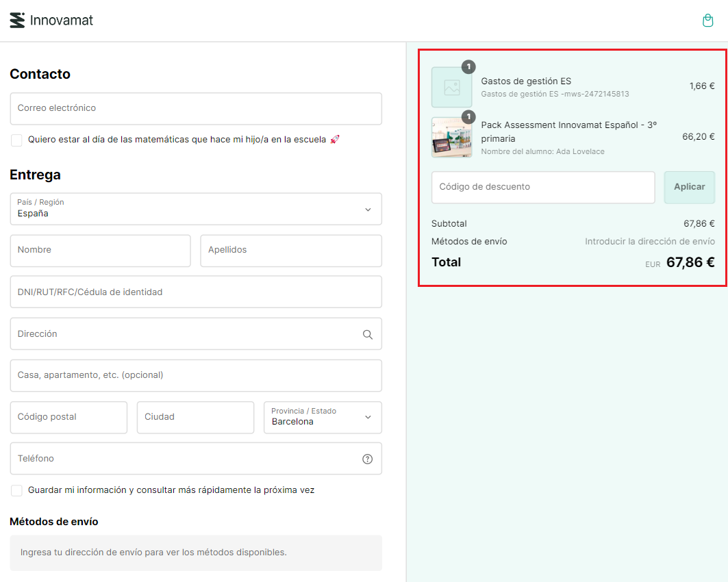This screenshot has width=728, height=582.
Task: Click Introducir la dirección de envío text
Action: point(649,241)
